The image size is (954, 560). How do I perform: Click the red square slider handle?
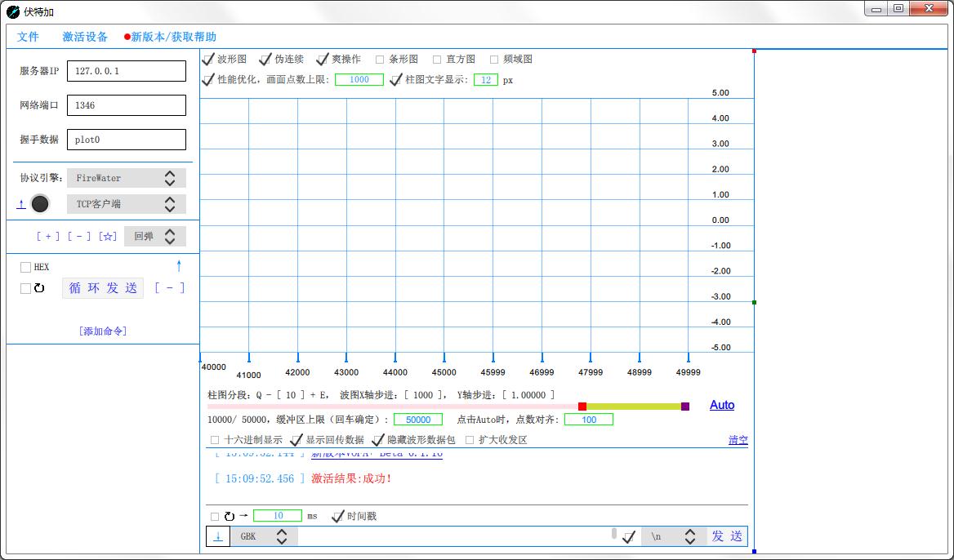pos(582,407)
